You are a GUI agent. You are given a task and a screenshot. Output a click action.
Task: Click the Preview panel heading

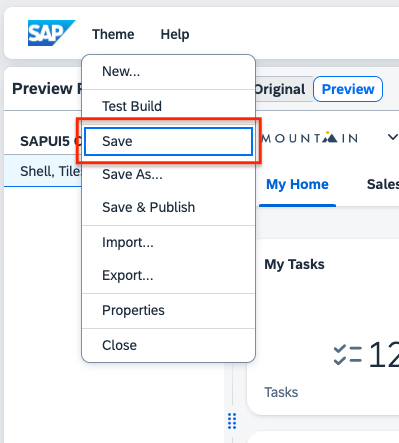point(47,89)
